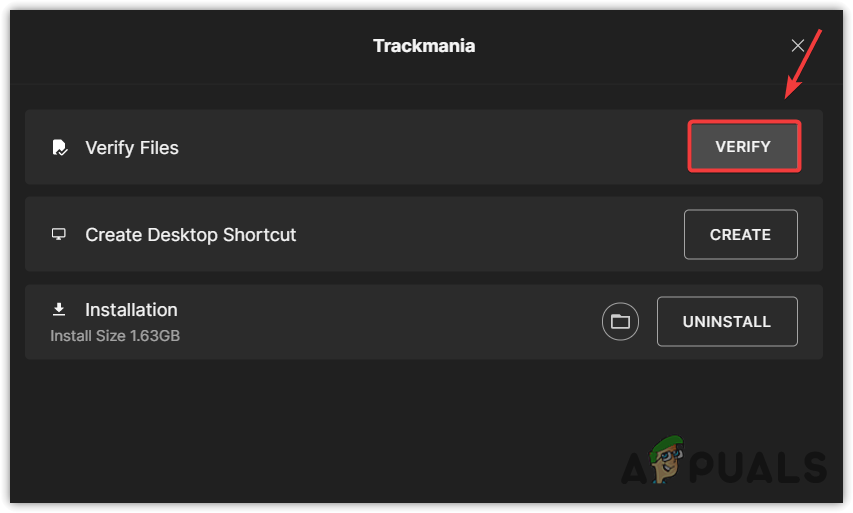Click the Verify Files document-check icon
853x513 pixels.
[x=59, y=148]
